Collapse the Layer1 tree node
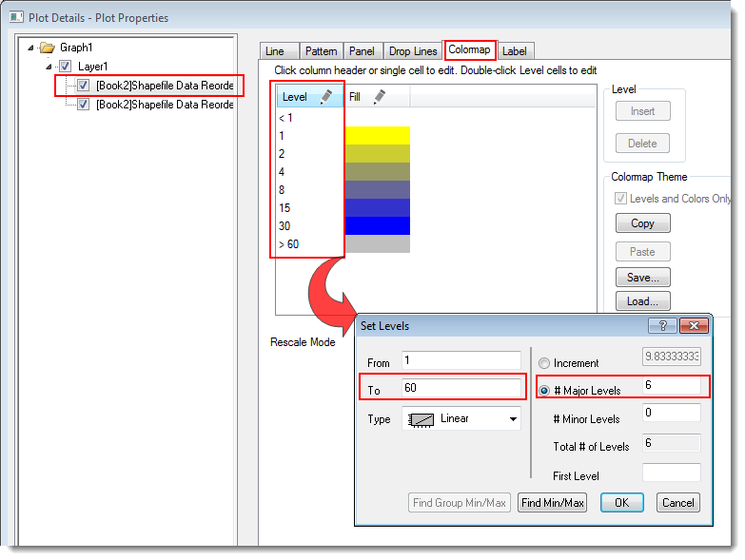Screen dimensions: 745x560 (49, 67)
